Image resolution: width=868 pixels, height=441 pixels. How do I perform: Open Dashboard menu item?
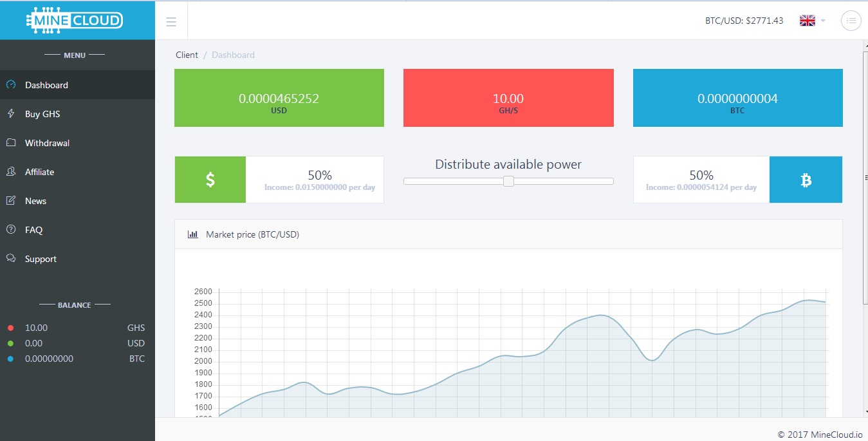tap(77, 85)
